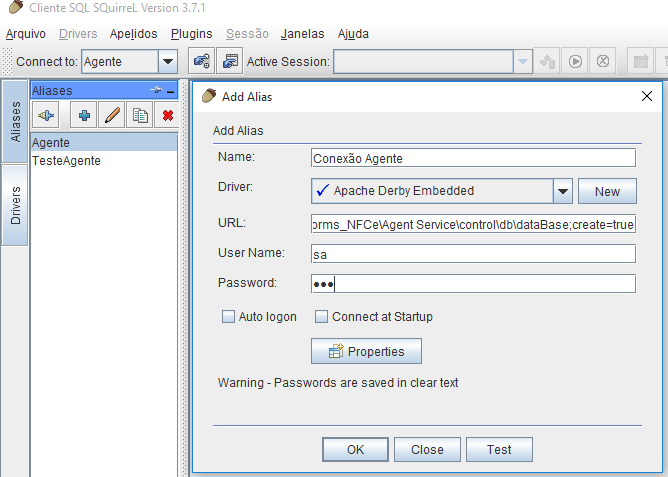Click the Password input field
The image size is (668, 477).
[473, 284]
